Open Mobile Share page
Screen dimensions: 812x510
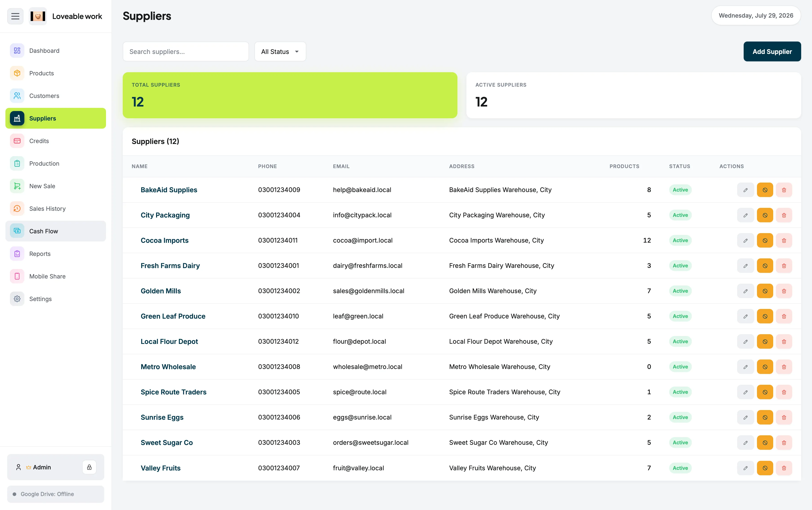point(56,276)
